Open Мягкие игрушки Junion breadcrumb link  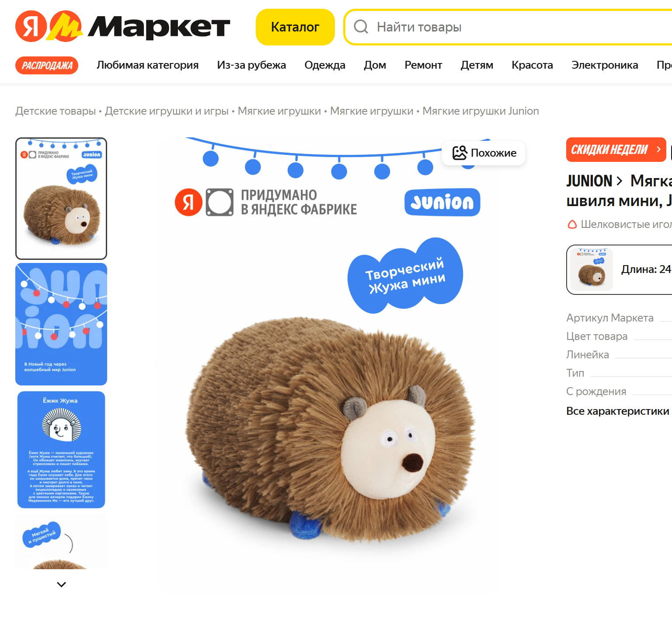coord(480,111)
